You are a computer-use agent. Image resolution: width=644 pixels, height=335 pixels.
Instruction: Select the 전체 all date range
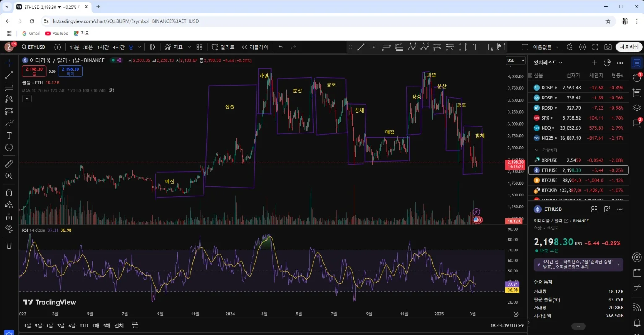(119, 325)
